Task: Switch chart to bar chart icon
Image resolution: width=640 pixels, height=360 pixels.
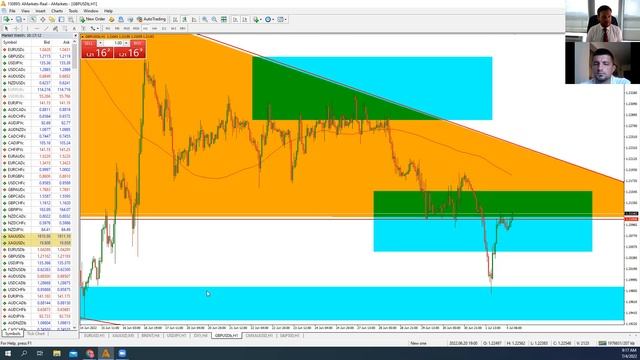Action: click(175, 19)
